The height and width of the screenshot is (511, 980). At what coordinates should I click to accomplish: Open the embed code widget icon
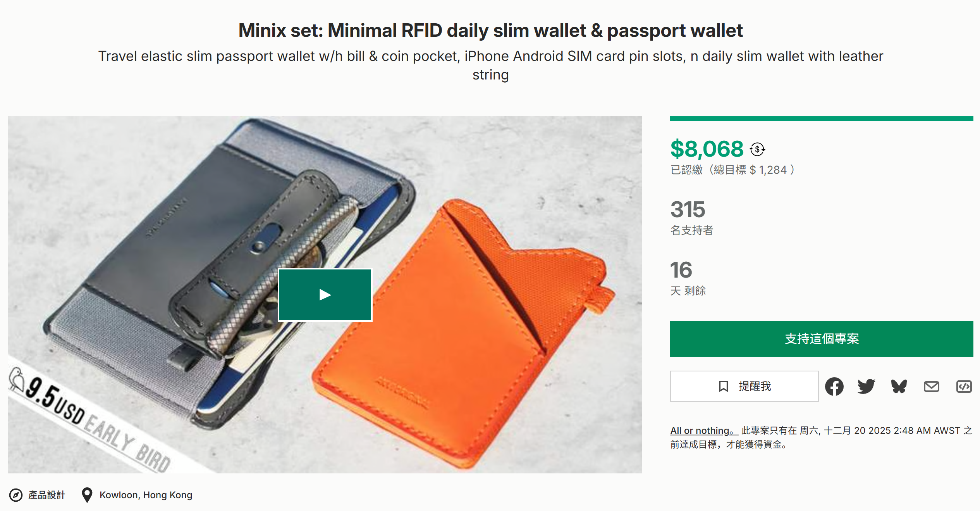coord(963,387)
